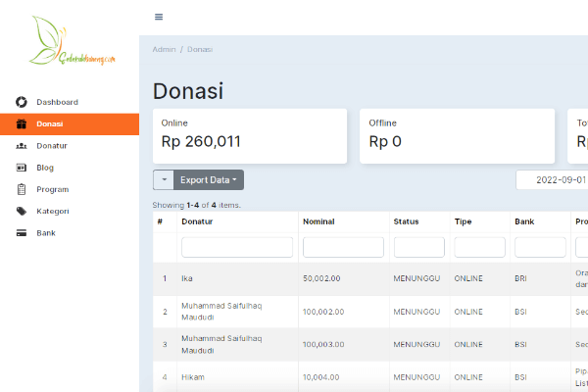Click the Admin breadcrumb link

(x=164, y=49)
